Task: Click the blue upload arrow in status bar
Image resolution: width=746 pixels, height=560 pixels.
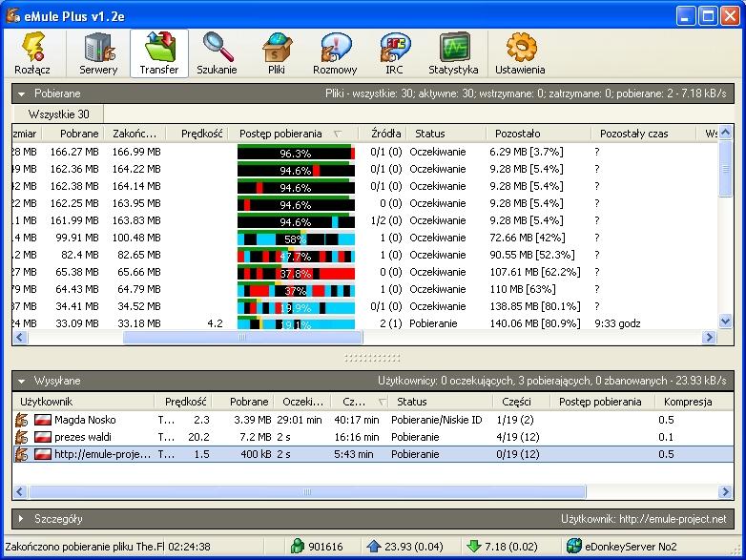Action: pyautogui.click(x=374, y=547)
